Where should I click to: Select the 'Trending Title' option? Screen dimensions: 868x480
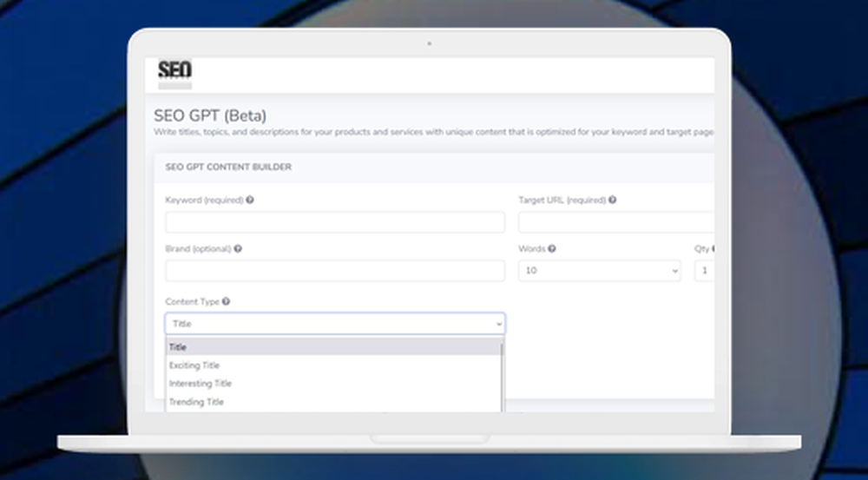tap(333, 402)
